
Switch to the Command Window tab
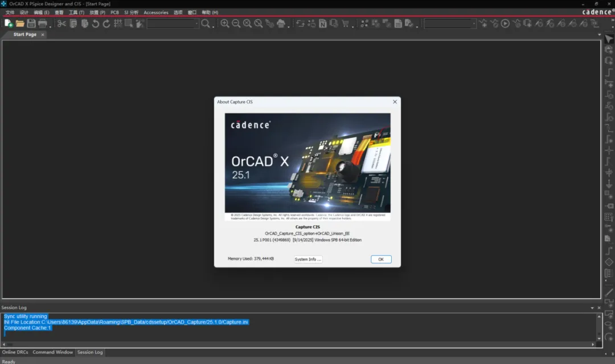[52, 352]
